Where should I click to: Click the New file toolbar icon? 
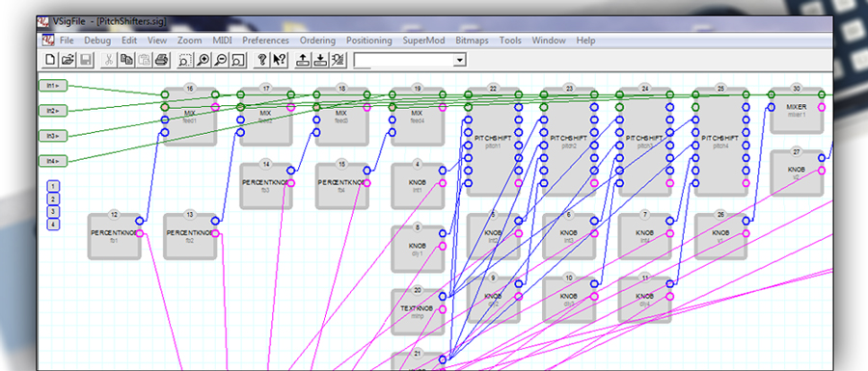click(50, 60)
